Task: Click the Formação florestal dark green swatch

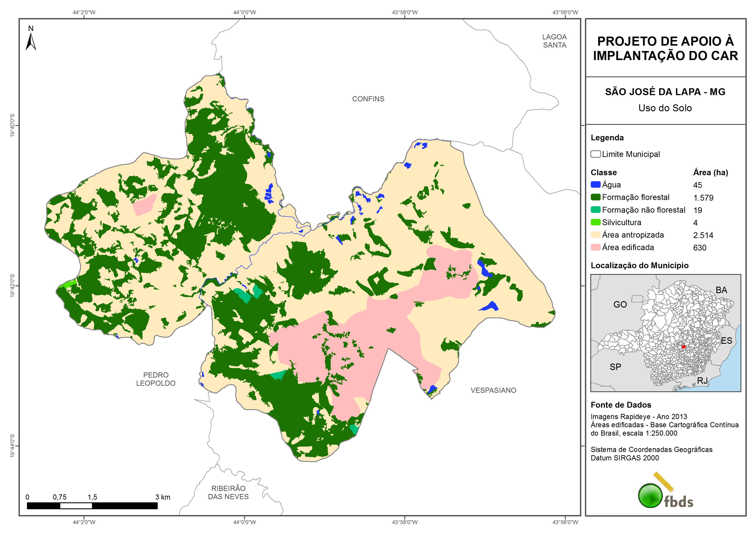Action: pos(595,197)
